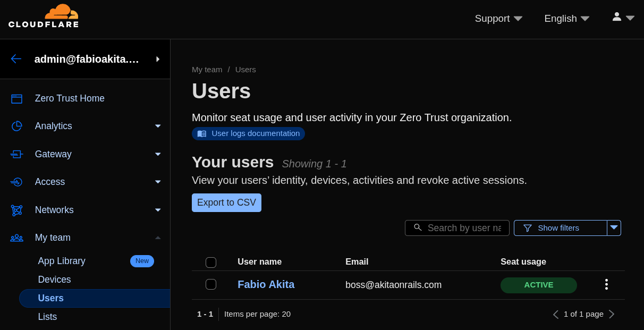Click the email boss@akitaonrails.com
Image resolution: width=644 pixels, height=330 pixels.
coord(393,285)
